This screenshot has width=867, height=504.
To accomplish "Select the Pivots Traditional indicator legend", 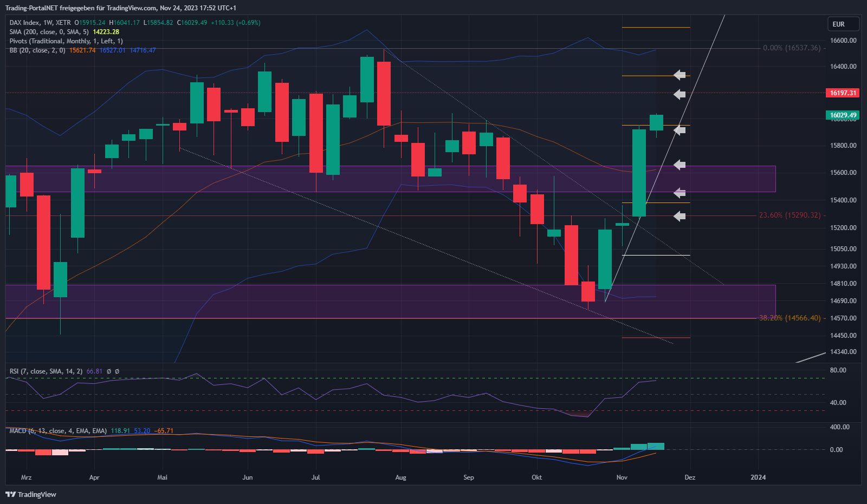I will point(66,41).
